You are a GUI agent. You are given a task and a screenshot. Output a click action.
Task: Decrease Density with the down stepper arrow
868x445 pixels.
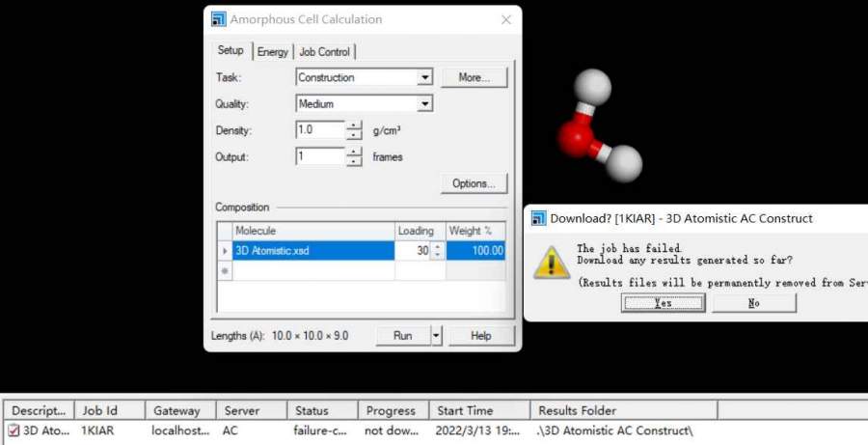[x=354, y=135]
